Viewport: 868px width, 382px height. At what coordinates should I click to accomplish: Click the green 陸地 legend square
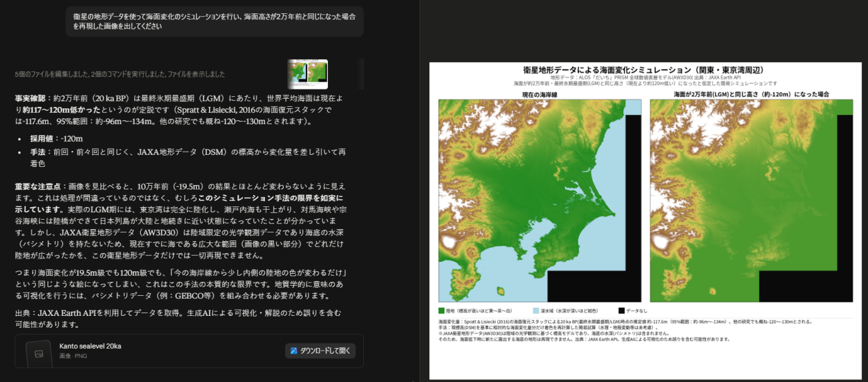[x=441, y=311]
